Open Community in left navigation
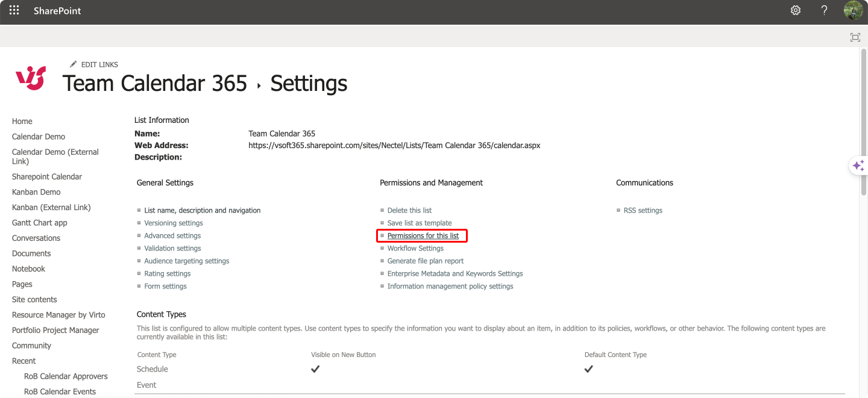 [31, 346]
